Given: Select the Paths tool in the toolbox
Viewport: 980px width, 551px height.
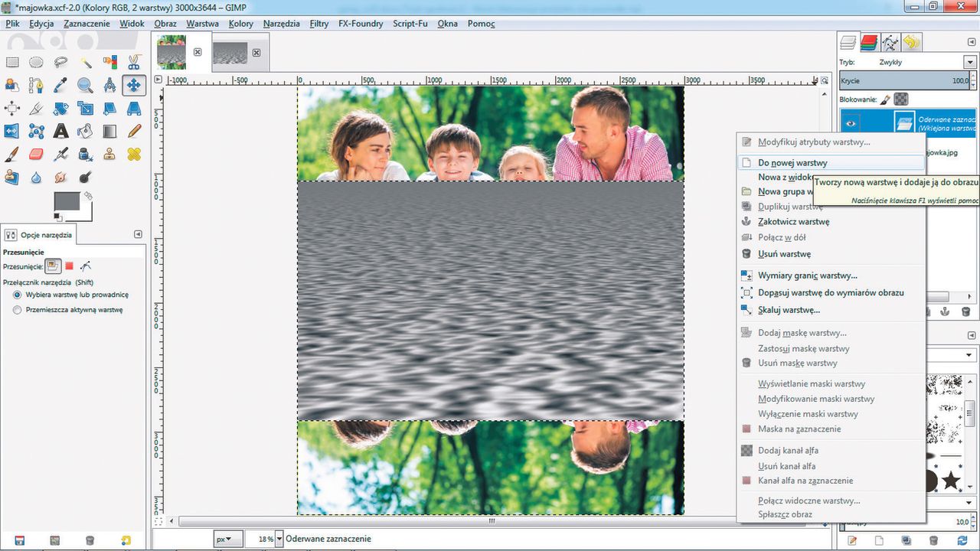Looking at the screenshot, I should coord(36,86).
